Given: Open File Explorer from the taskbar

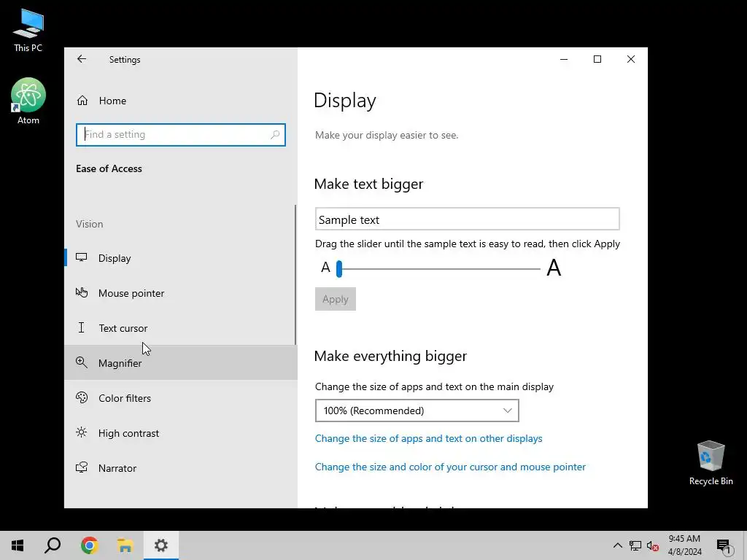Looking at the screenshot, I should click(125, 545).
